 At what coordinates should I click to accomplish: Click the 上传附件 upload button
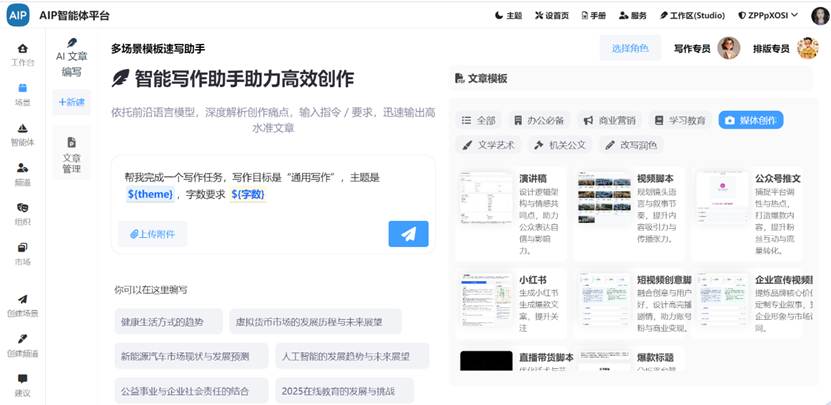(x=153, y=234)
